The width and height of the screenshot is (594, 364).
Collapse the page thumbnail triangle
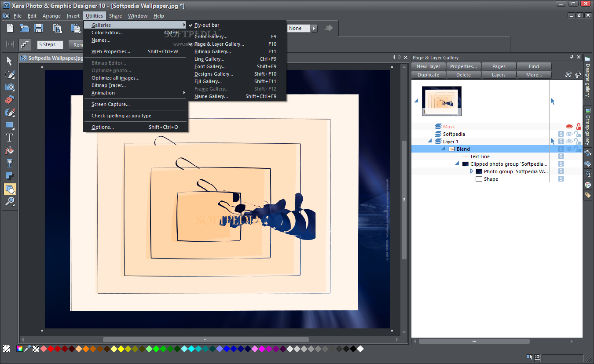click(x=416, y=101)
